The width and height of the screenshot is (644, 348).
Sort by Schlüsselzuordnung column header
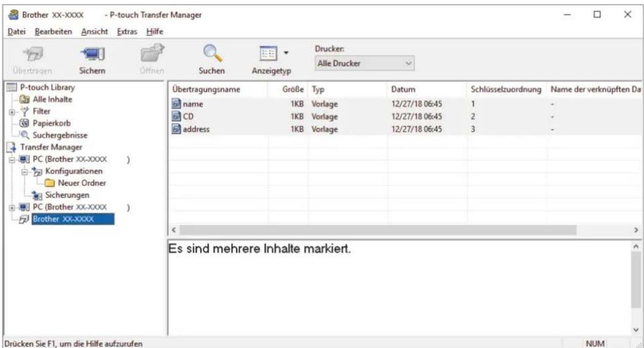(507, 90)
